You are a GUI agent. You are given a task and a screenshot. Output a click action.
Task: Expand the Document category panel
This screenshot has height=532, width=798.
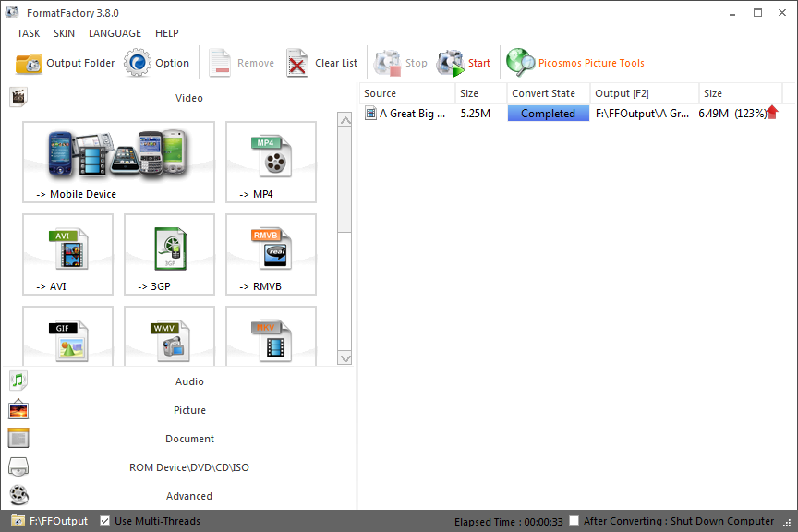pyautogui.click(x=189, y=439)
